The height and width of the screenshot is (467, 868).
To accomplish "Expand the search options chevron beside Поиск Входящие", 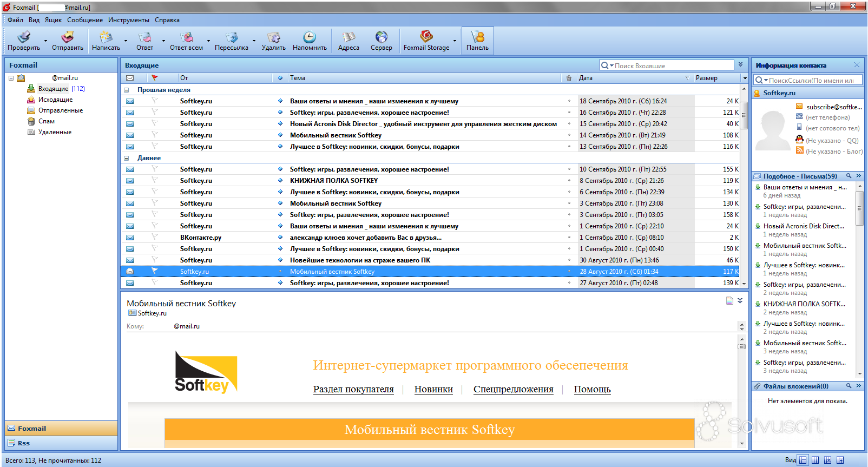I will pos(740,65).
